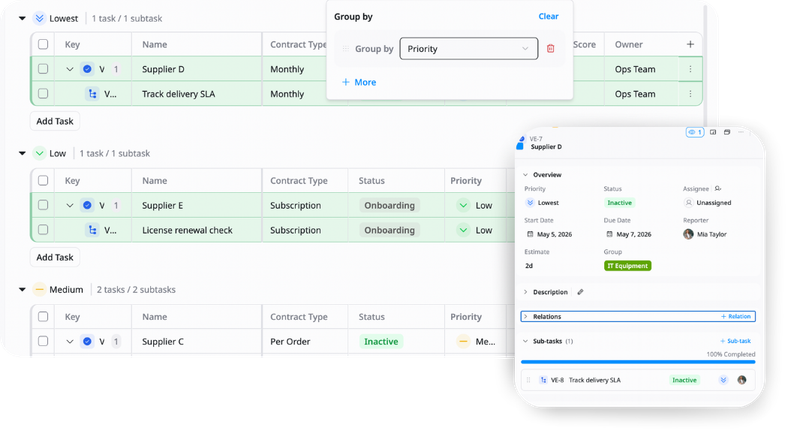Click Name column header in Lowest table
The width and height of the screenshot is (788, 434).
tap(154, 44)
